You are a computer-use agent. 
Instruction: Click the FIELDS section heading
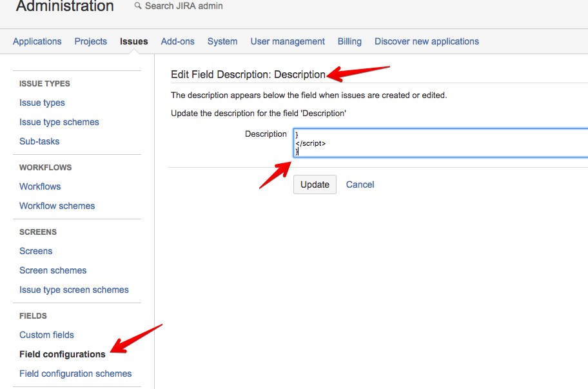(x=33, y=316)
